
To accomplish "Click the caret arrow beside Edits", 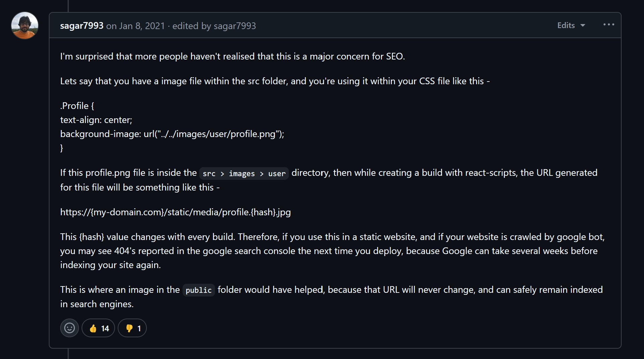I will 583,26.
